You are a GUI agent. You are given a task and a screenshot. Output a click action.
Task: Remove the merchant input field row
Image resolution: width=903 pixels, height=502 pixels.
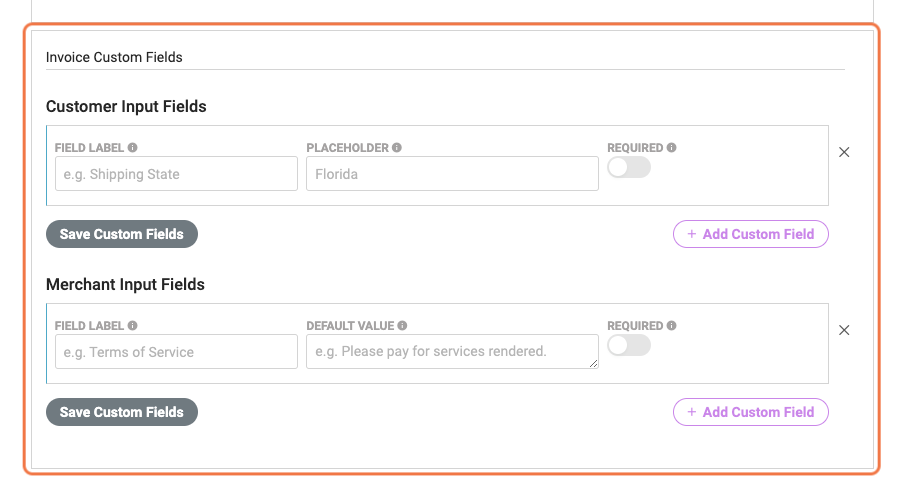point(844,330)
